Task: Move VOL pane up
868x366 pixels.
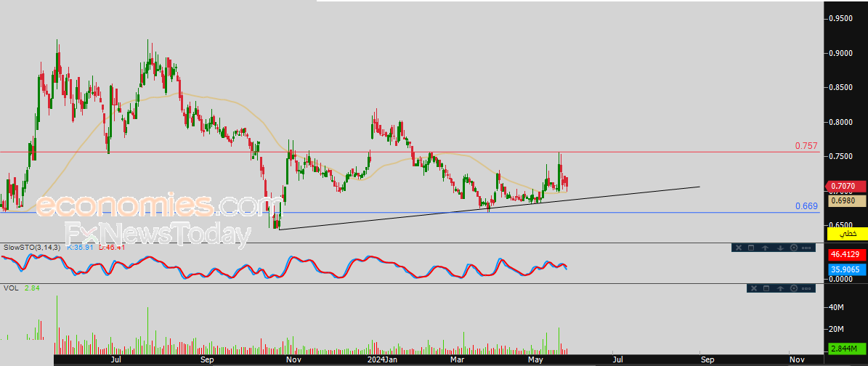Action: coord(781,288)
